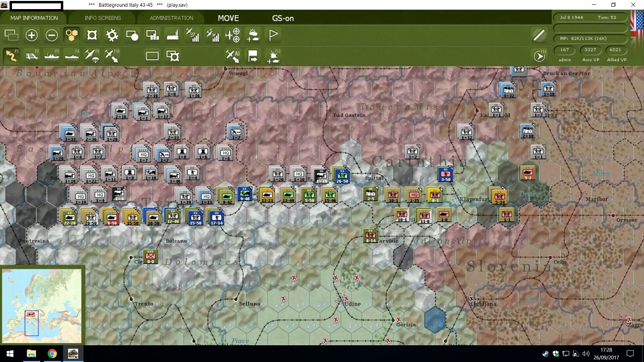Click the Ljubljana city marker

click(x=471, y=298)
